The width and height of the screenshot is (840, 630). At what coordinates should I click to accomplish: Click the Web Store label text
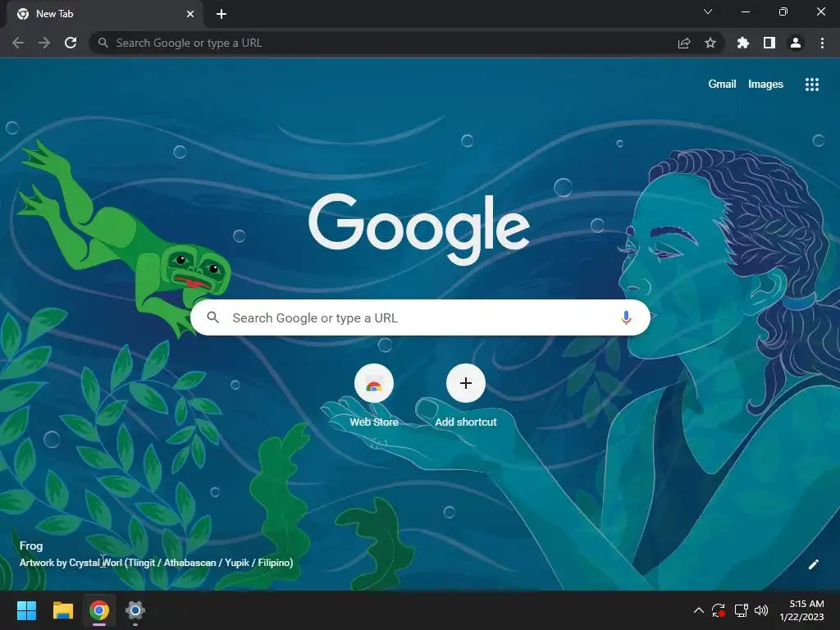(374, 422)
